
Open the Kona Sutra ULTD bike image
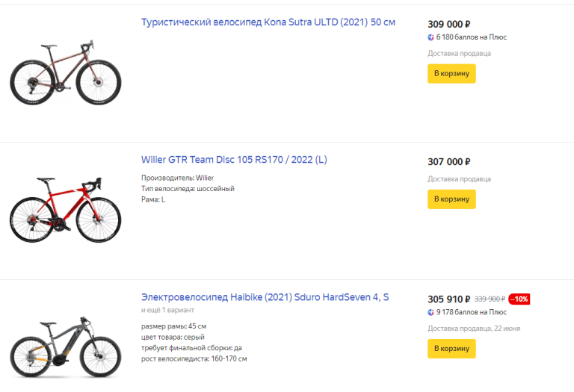tap(66, 73)
